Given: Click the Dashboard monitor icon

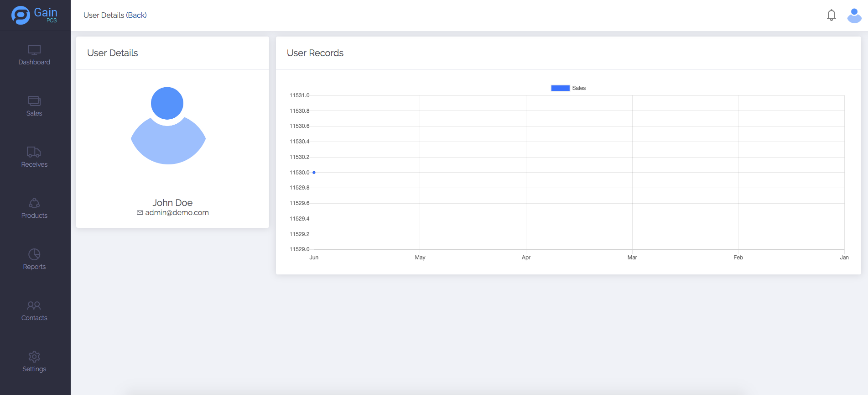Looking at the screenshot, I should 34,50.
